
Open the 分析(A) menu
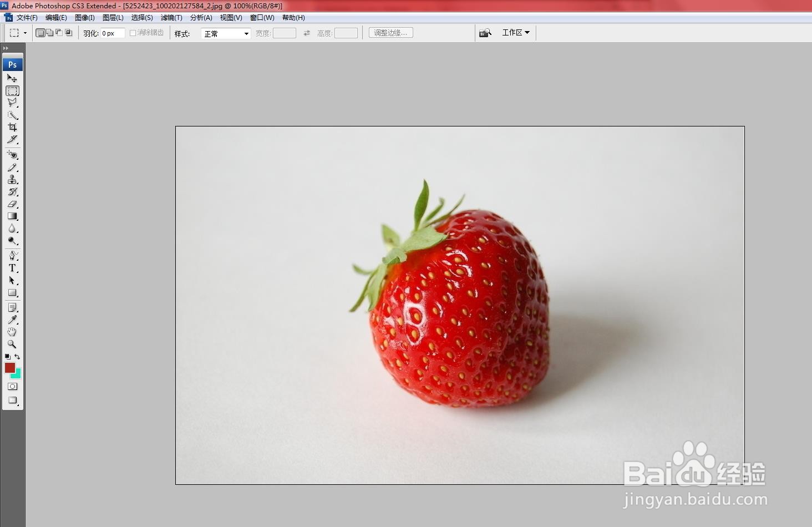click(201, 18)
